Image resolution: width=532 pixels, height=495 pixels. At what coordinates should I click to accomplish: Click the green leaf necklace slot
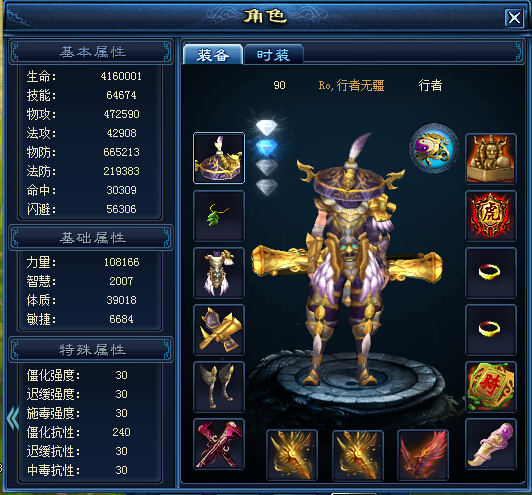[219, 216]
